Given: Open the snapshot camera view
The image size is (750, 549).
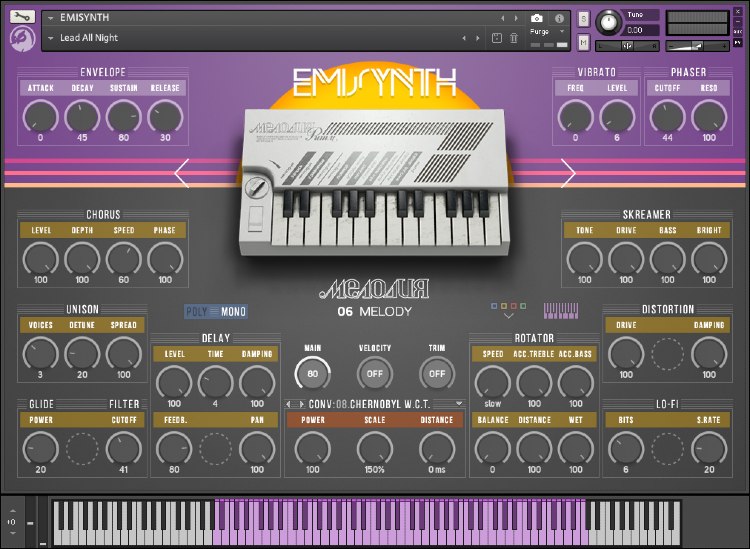Looking at the screenshot, I should [537, 18].
